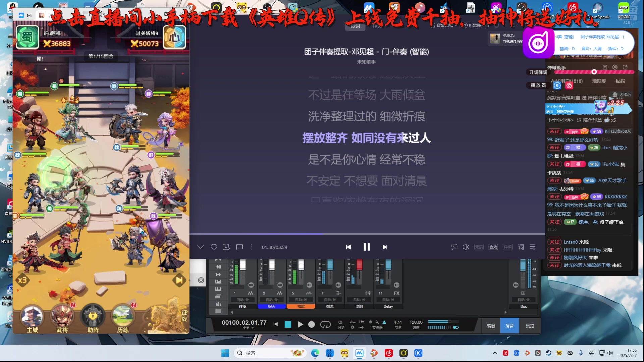The width and height of the screenshot is (644, 362).
Task: Toggle the DAW 同步 sync power icon
Action: pyautogui.click(x=340, y=322)
